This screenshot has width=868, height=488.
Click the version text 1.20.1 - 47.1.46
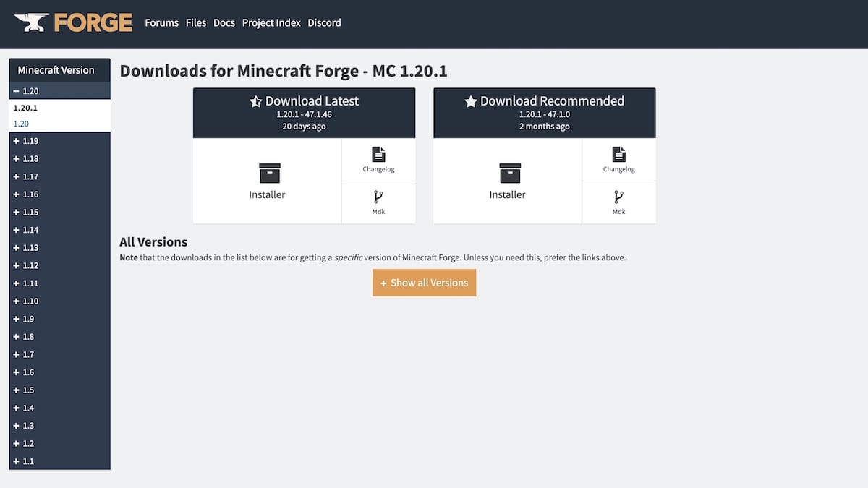click(x=304, y=115)
